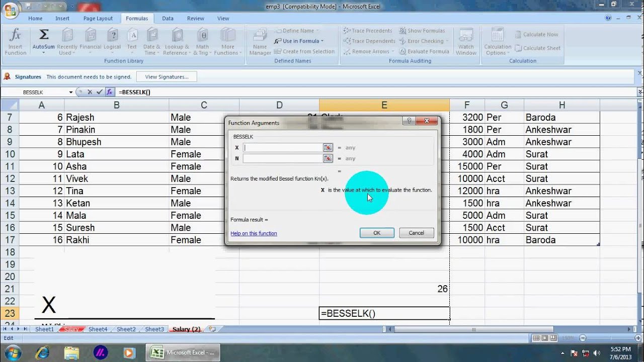Collapse dialog via N field range selector
644x362 pixels.
(x=328, y=158)
